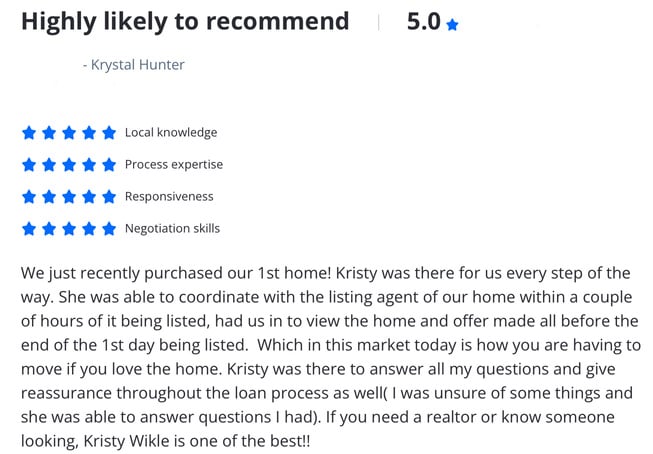Screen dimensions: 653x454
Task: Click the Responsiveness label
Action: (169, 196)
